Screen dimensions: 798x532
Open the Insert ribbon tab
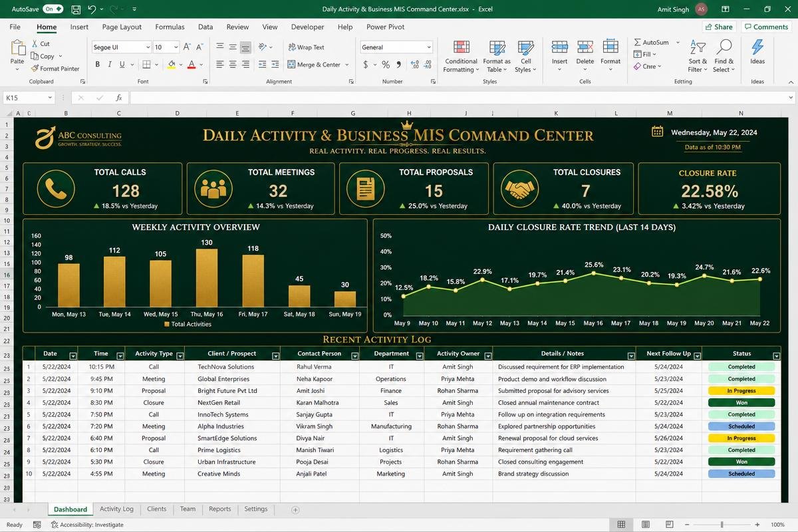[79, 27]
